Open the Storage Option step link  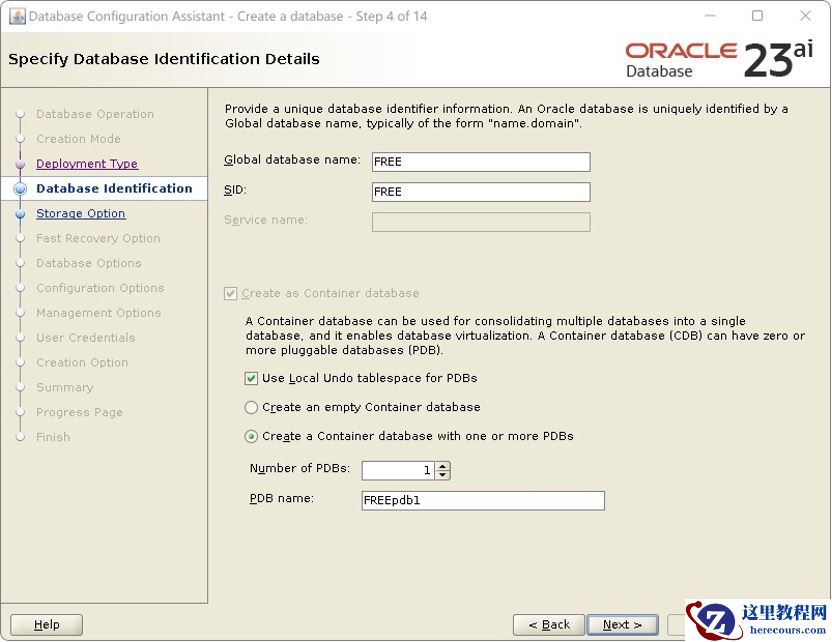pyautogui.click(x=81, y=213)
